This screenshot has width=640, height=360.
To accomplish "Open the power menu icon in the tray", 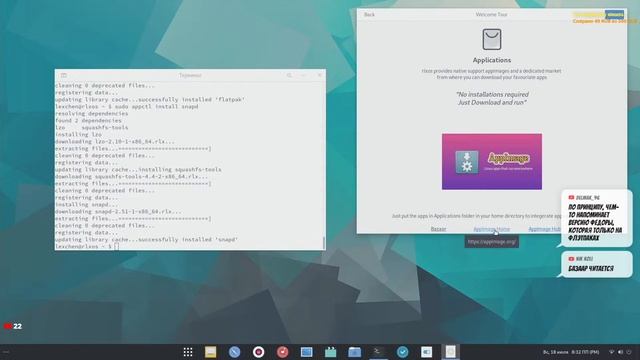I will [x=629, y=352].
